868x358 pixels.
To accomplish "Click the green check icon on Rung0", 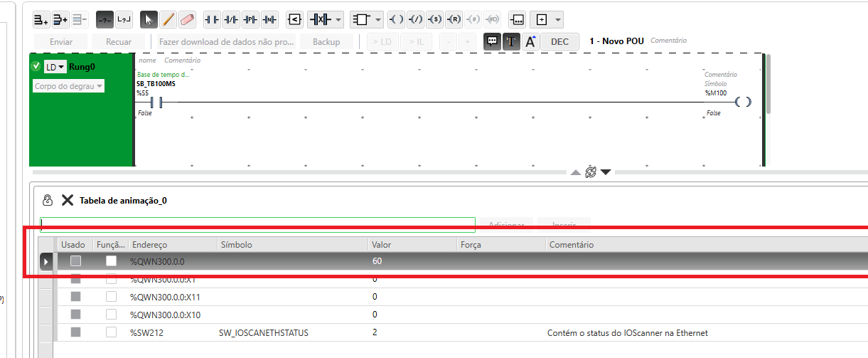I will point(36,66).
